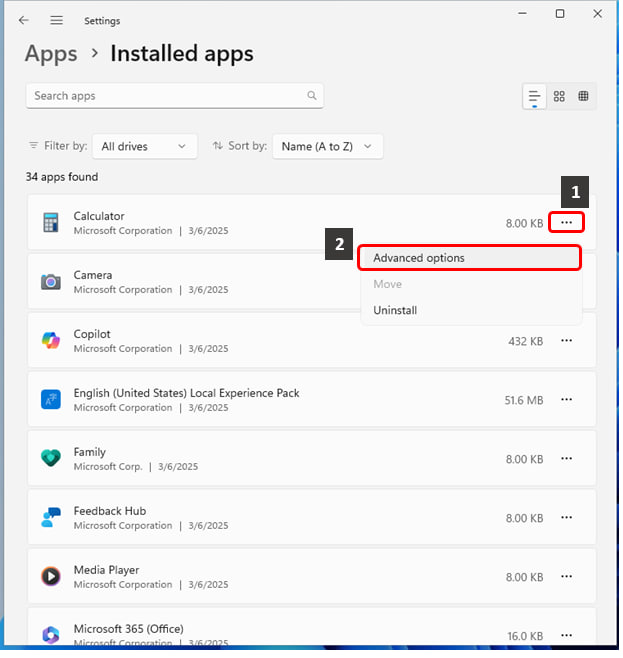The image size is (623, 658).
Task: Choose Advanced options from context menu
Action: 469,258
